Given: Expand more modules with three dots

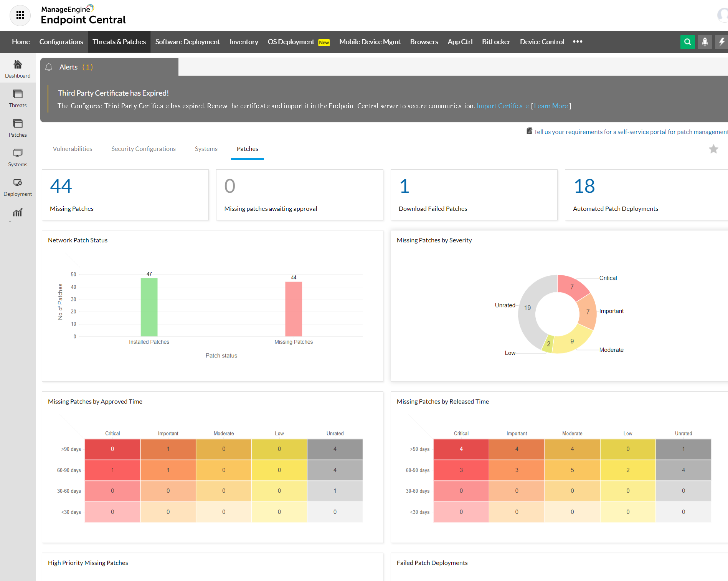Looking at the screenshot, I should pyautogui.click(x=578, y=41).
